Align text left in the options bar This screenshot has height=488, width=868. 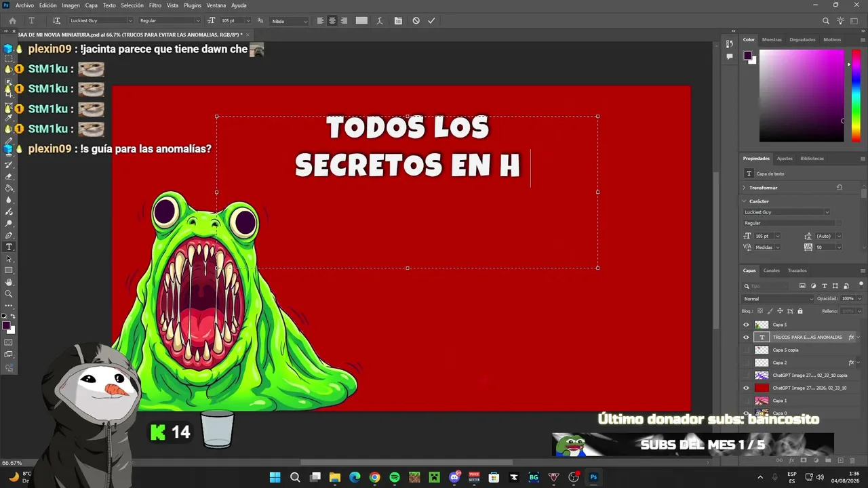tap(320, 21)
